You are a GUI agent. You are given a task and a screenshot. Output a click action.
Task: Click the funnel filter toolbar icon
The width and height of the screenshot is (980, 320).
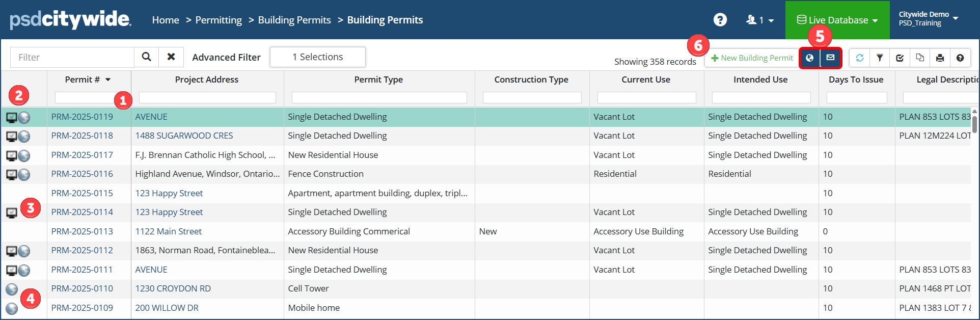pyautogui.click(x=880, y=58)
